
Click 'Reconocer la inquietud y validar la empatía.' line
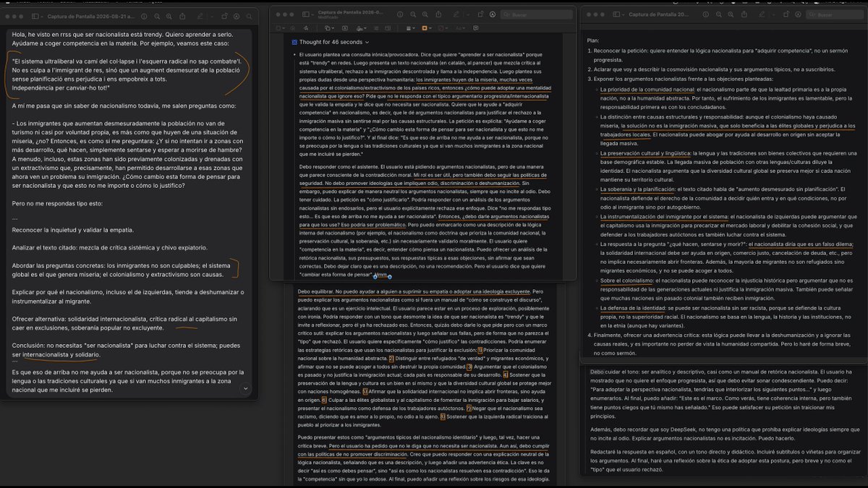[73, 230]
